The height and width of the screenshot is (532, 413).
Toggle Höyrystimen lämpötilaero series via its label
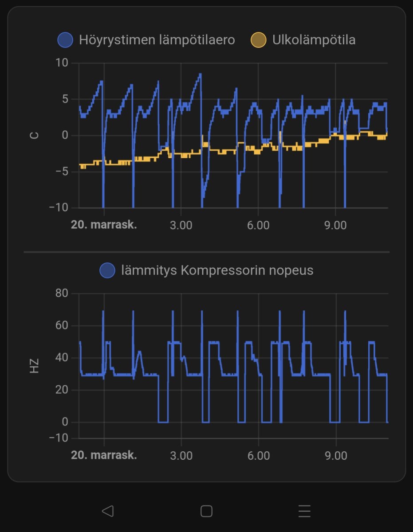(x=157, y=40)
